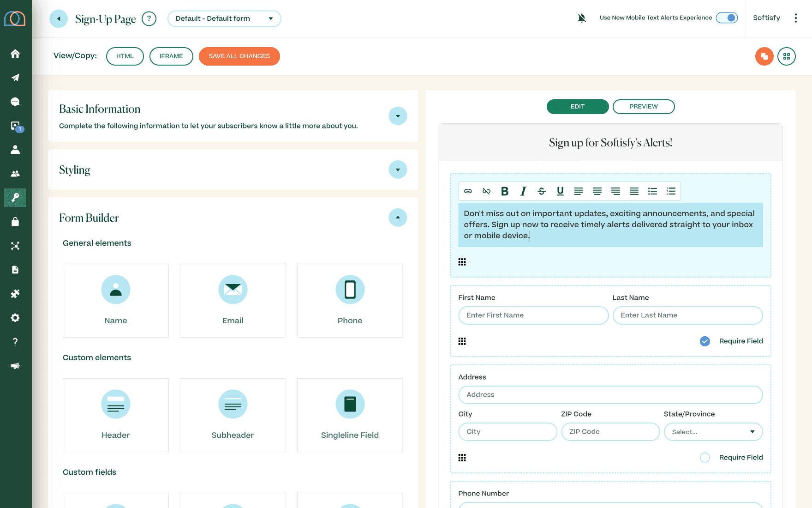Click inside the City input field
The image size is (812, 508).
507,431
